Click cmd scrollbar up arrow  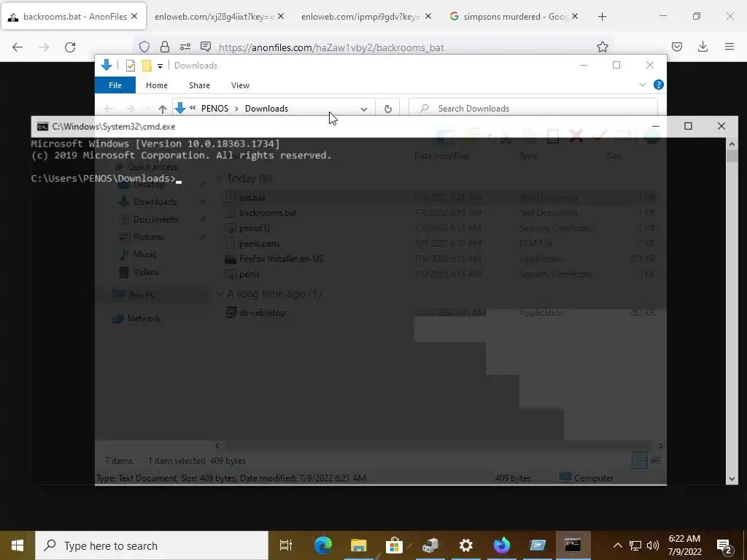point(732,144)
